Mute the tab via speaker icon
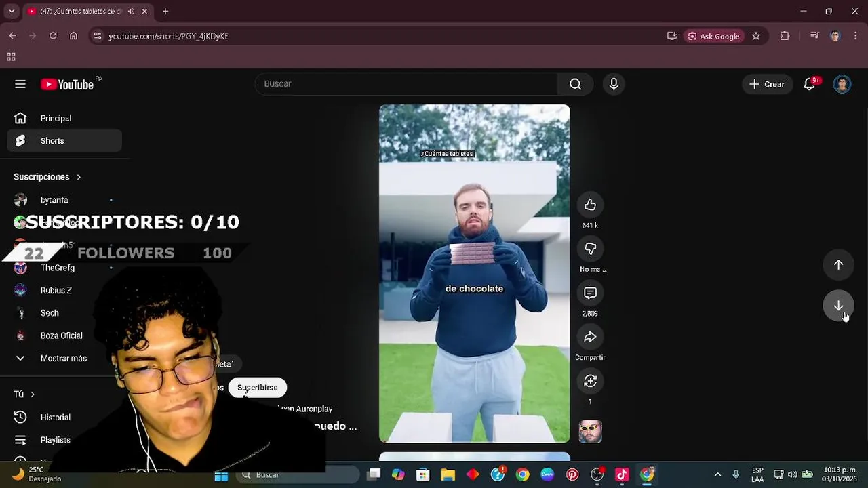Image resolution: width=868 pixels, height=488 pixels. 131,12
